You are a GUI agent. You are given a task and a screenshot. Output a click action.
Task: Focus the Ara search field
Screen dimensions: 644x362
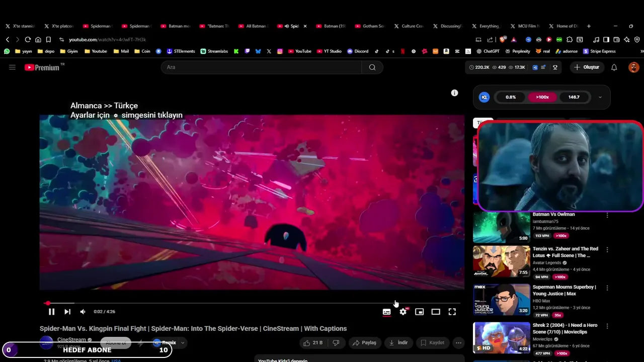coord(262,67)
